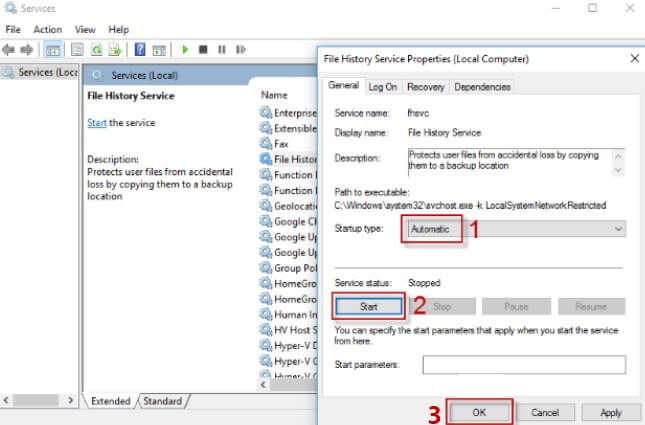Switch to the Log On tab

click(x=383, y=87)
